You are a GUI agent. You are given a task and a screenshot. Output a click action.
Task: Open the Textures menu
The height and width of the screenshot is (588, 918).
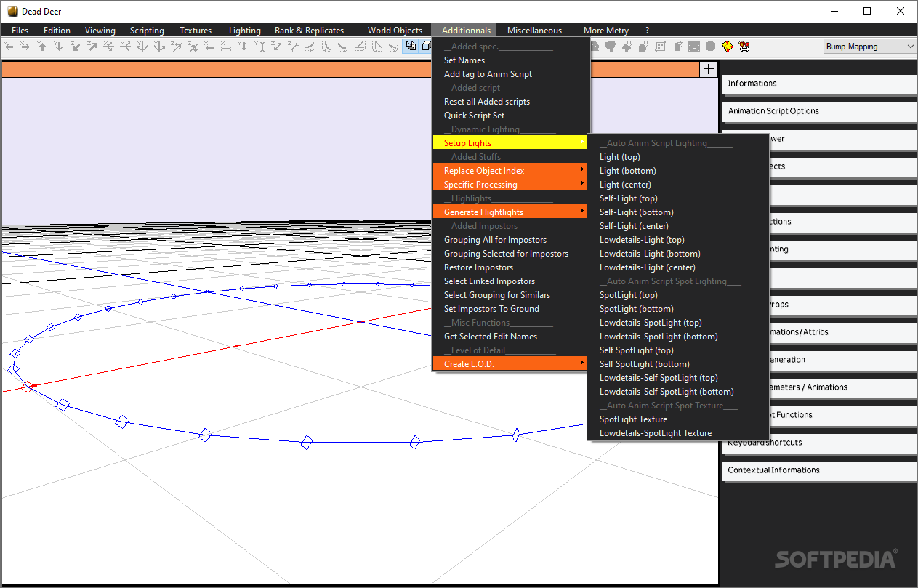(196, 31)
